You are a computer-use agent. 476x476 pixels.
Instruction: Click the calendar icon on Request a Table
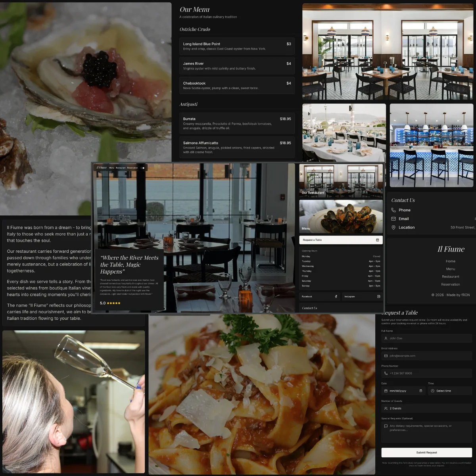point(378,240)
